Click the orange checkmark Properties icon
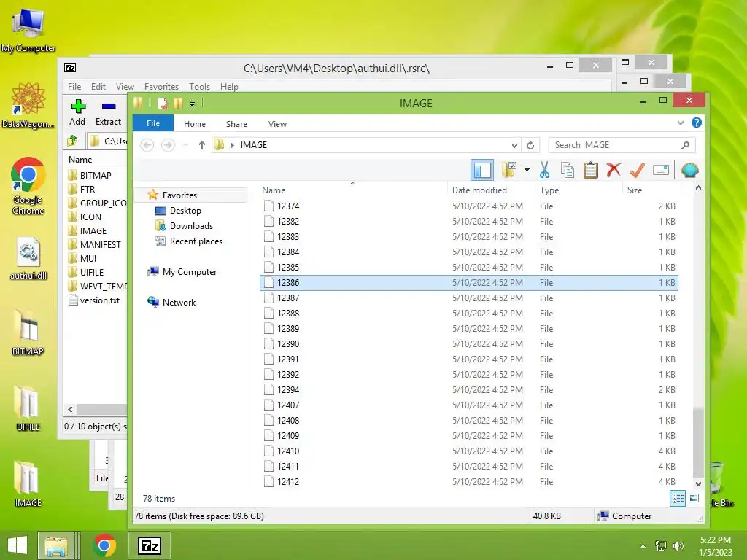This screenshot has width=747, height=560. (x=637, y=169)
